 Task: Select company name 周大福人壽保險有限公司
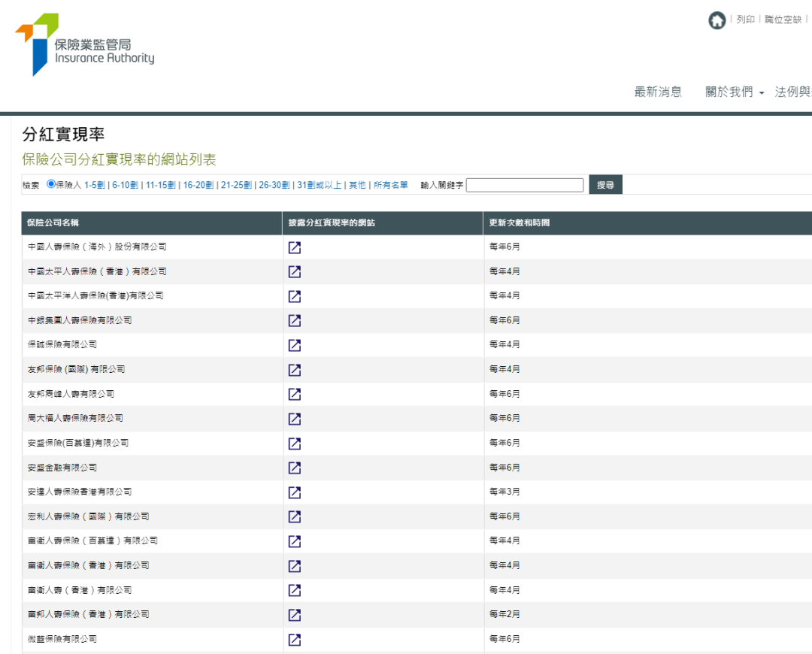click(76, 418)
